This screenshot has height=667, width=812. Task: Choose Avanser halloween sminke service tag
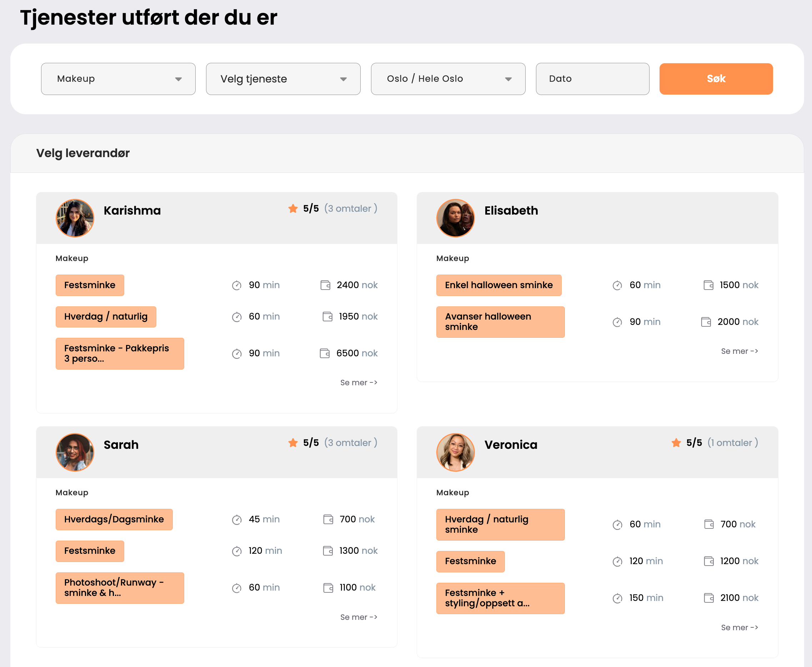(x=500, y=322)
